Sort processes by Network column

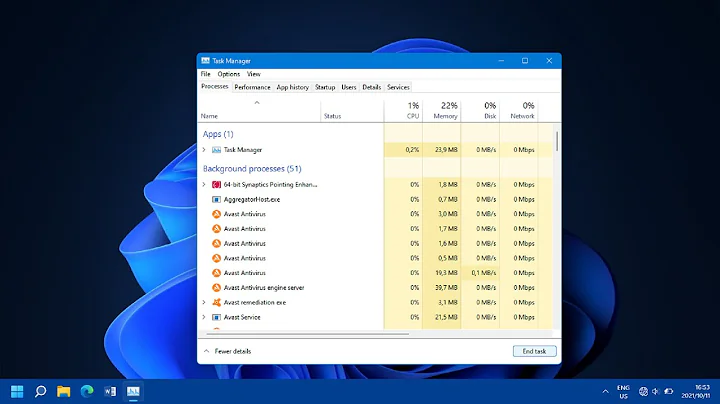(519, 111)
